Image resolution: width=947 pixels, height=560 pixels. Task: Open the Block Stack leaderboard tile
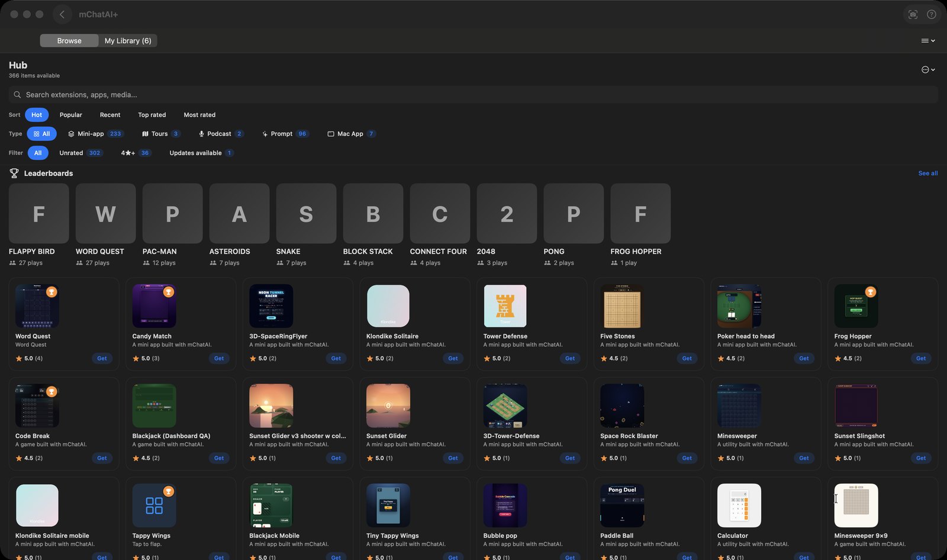point(373,214)
